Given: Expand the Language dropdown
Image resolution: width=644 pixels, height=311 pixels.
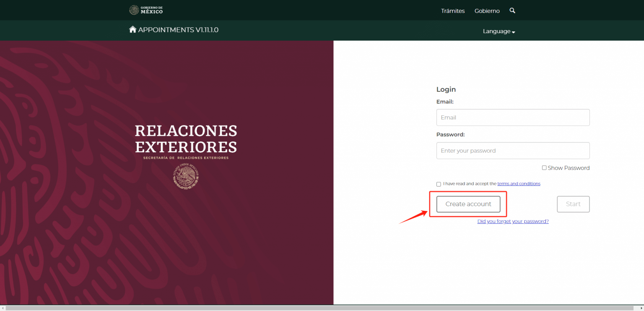Looking at the screenshot, I should tap(499, 31).
